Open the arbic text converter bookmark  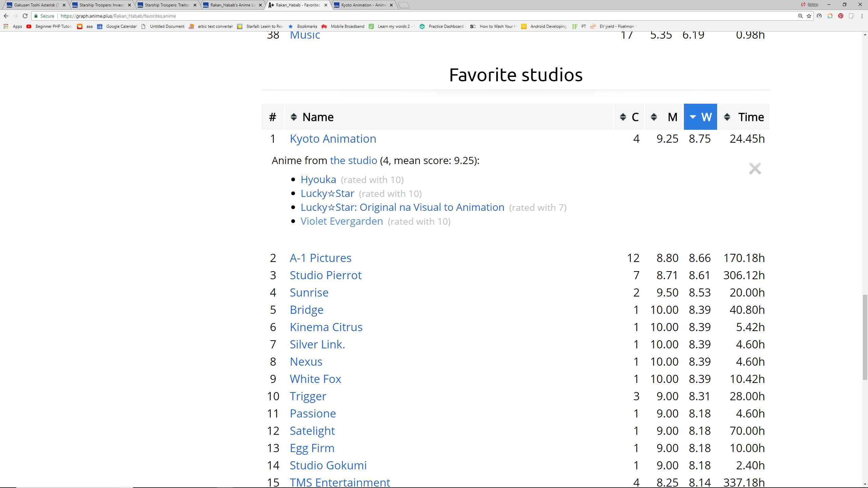pyautogui.click(x=211, y=26)
